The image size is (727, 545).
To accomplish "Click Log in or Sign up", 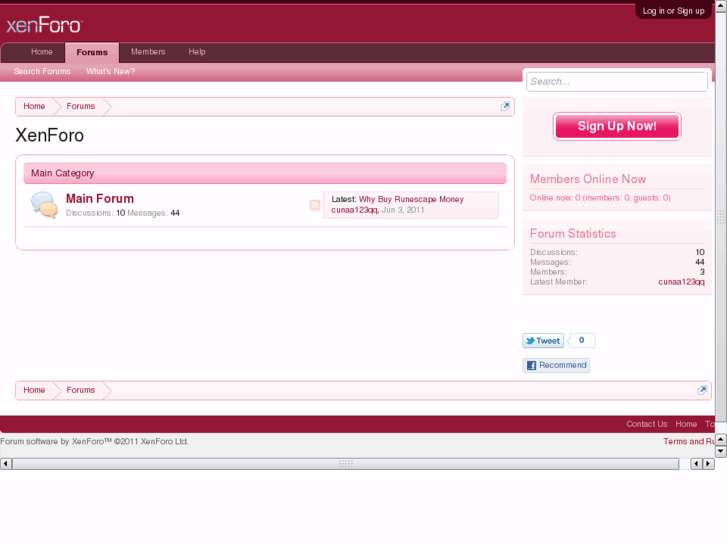I will click(673, 11).
